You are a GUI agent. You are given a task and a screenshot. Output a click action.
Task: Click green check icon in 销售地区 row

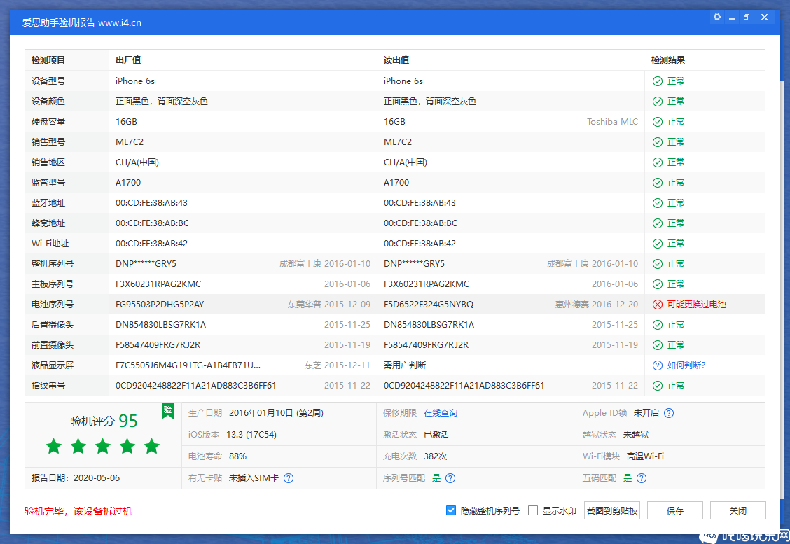pos(657,162)
